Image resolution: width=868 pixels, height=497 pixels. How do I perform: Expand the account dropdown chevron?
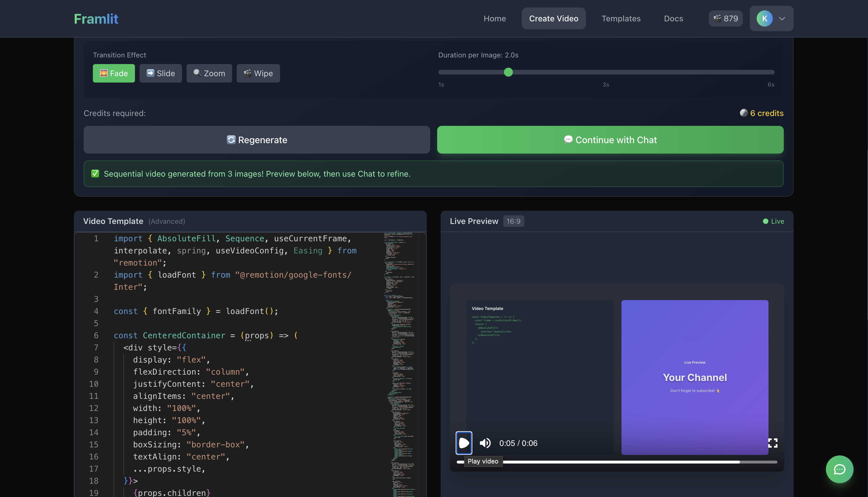click(782, 18)
